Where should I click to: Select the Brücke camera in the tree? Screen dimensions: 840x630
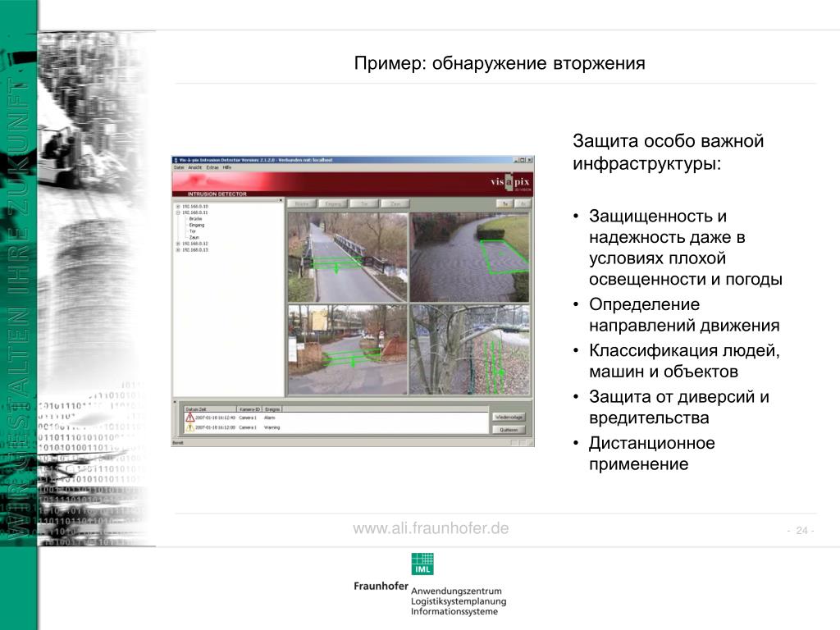195,219
